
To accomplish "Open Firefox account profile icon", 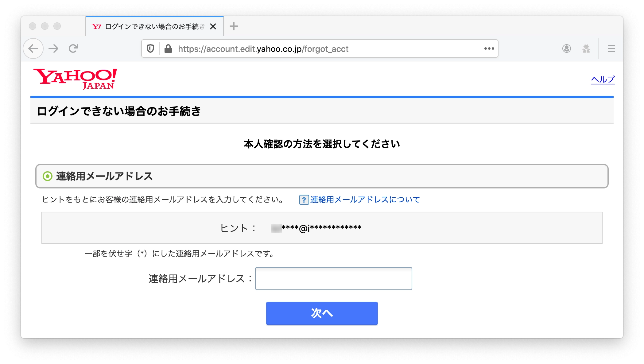I will point(566,49).
